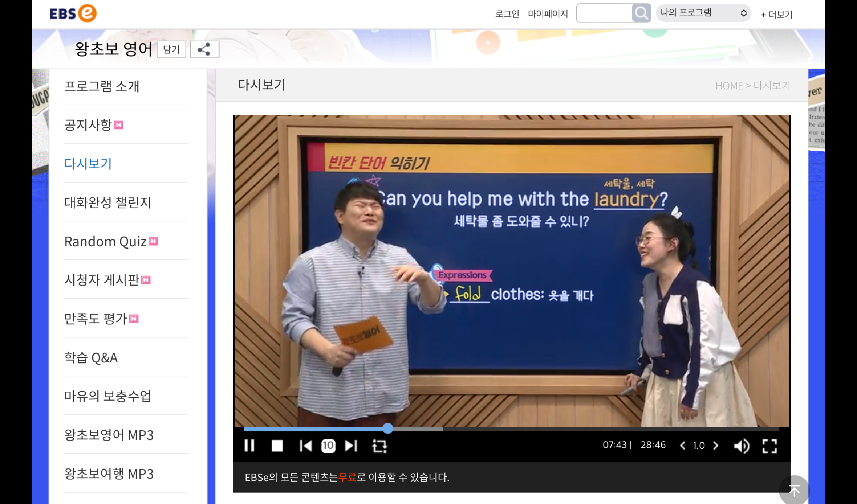
Task: Seek the video progress bar handle
Action: (388, 429)
